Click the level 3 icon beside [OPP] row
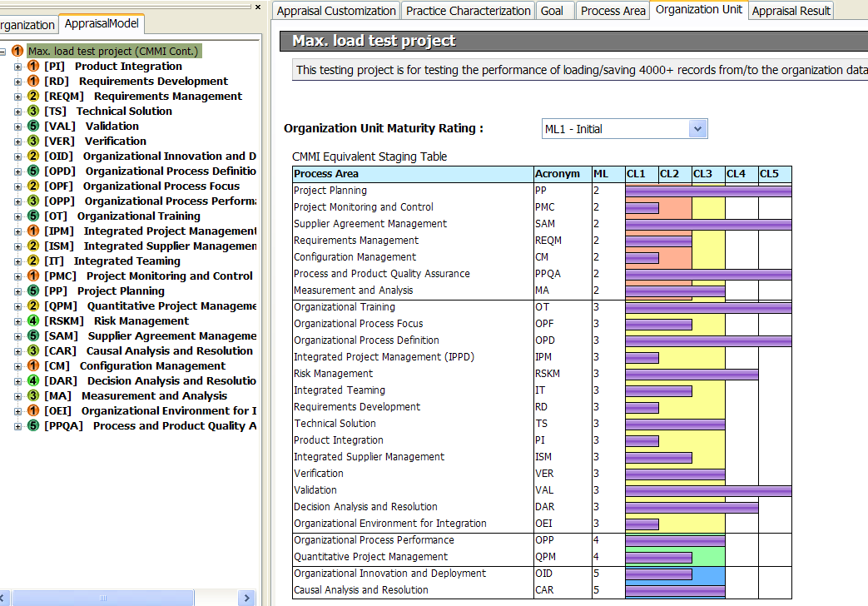This screenshot has height=606, width=868. point(33,201)
